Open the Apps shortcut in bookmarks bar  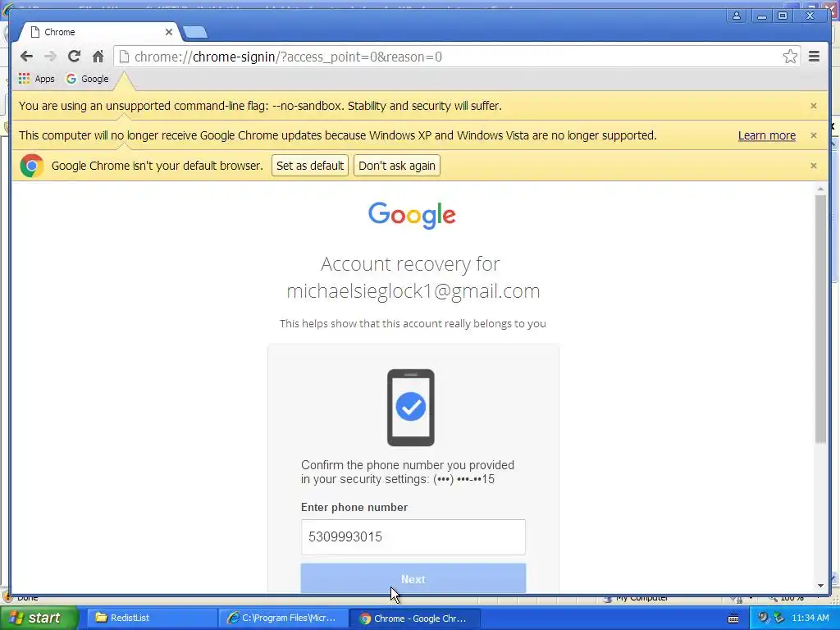coord(36,79)
